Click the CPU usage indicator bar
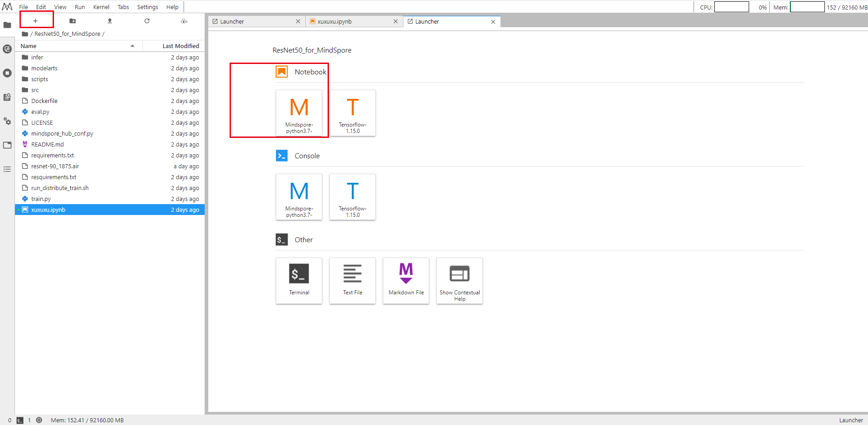The height and width of the screenshot is (425, 868). (x=731, y=7)
